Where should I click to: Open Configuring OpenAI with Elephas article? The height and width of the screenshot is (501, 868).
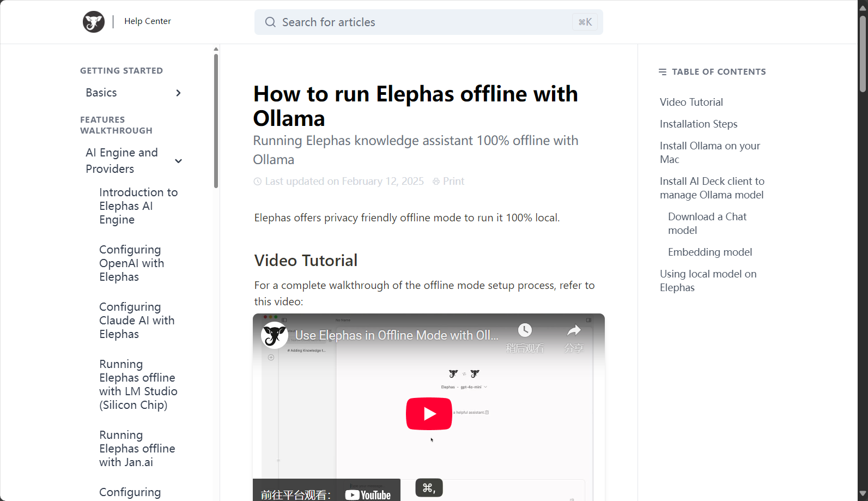(x=132, y=263)
